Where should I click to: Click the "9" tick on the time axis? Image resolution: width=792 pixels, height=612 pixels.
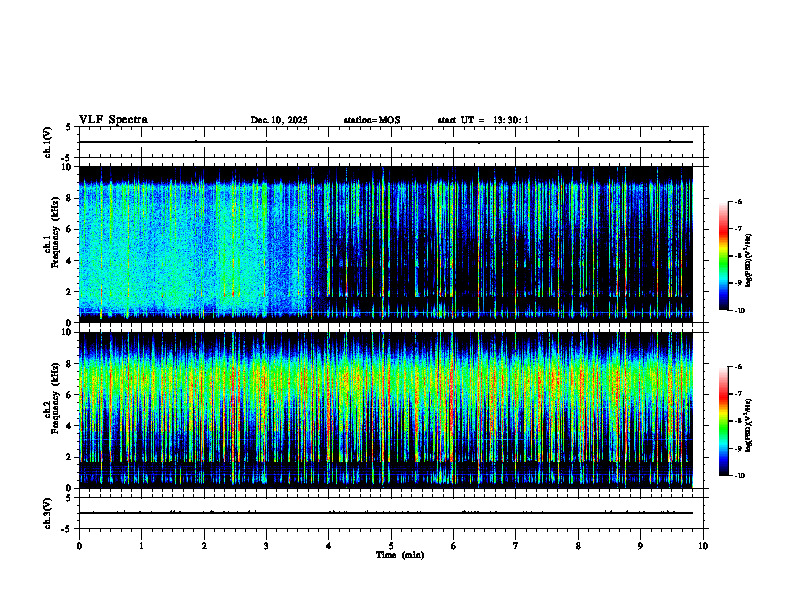[640, 546]
